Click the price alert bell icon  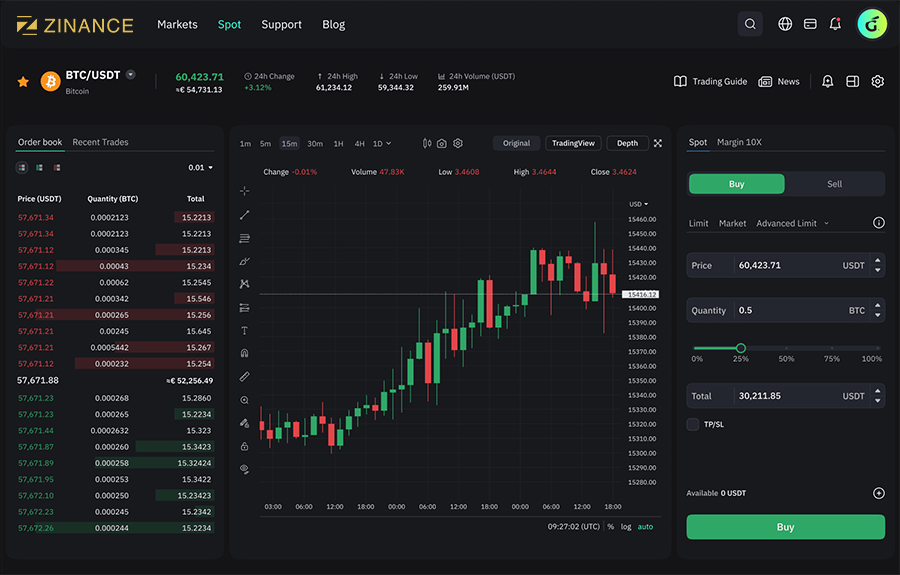click(x=827, y=81)
